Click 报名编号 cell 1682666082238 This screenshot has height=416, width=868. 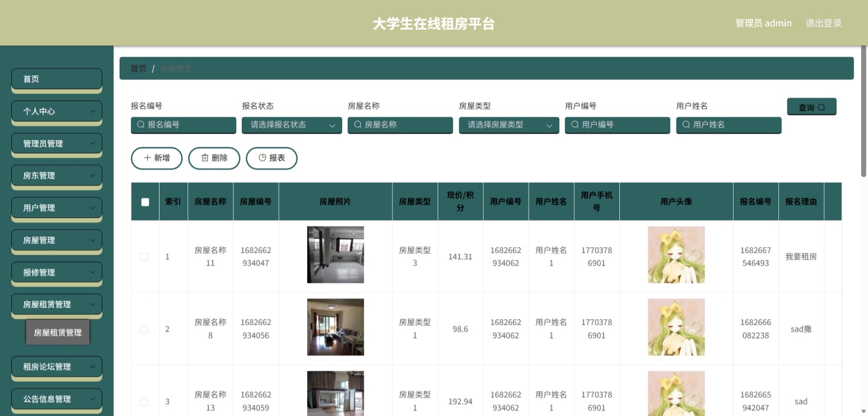click(756, 329)
